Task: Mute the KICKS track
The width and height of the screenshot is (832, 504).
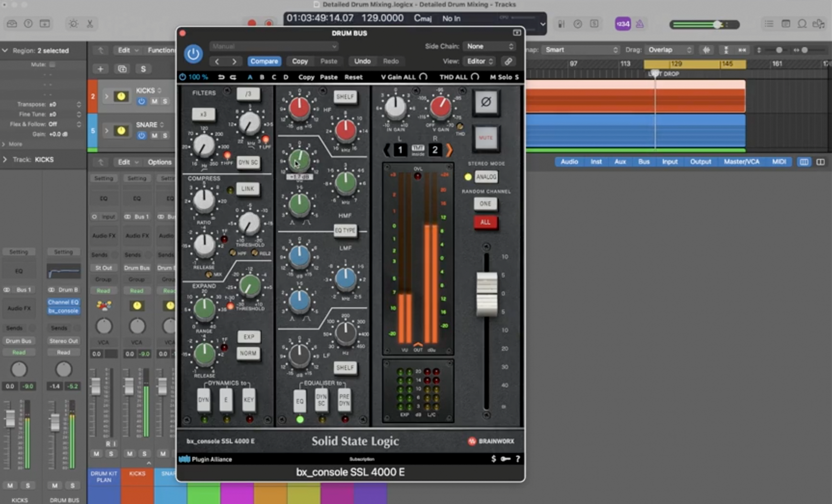Action: tap(154, 101)
